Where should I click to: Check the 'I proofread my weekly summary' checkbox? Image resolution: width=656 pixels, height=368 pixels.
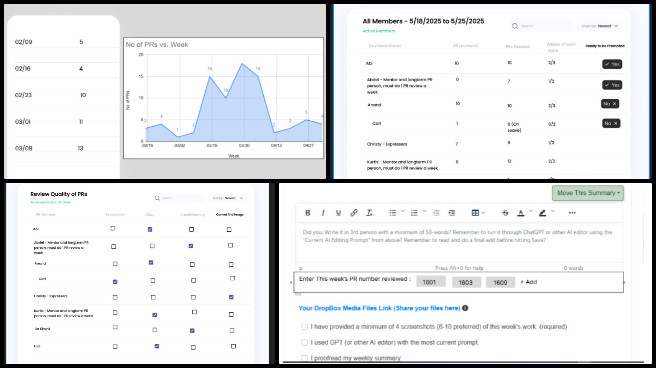point(304,358)
